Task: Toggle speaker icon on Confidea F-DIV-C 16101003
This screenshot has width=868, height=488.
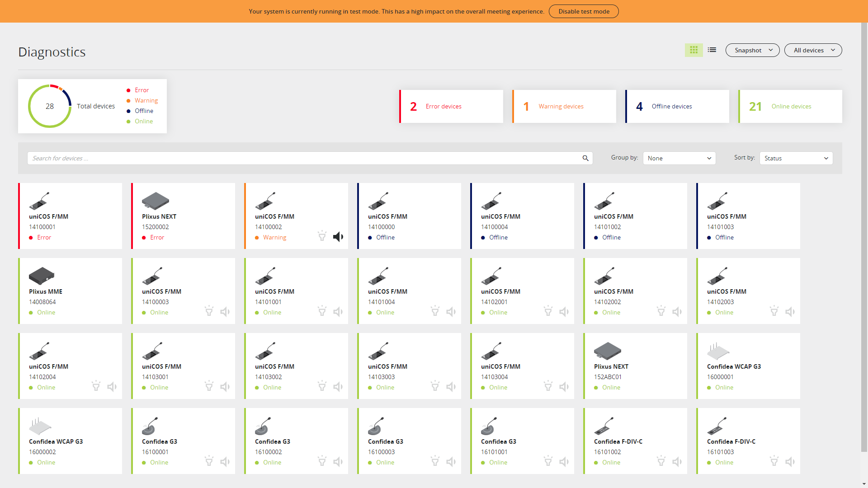Action: point(790,462)
